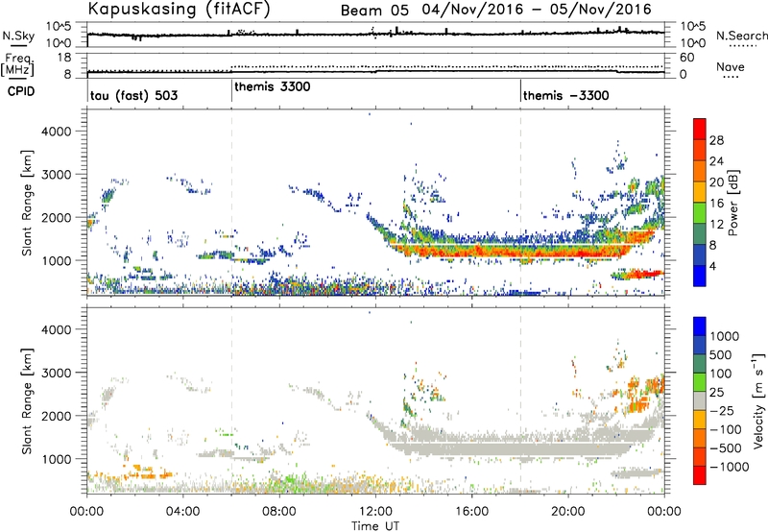Viewport: 768px width, 532px height.
Task: Click the Nave legend label
Action: 731,67
